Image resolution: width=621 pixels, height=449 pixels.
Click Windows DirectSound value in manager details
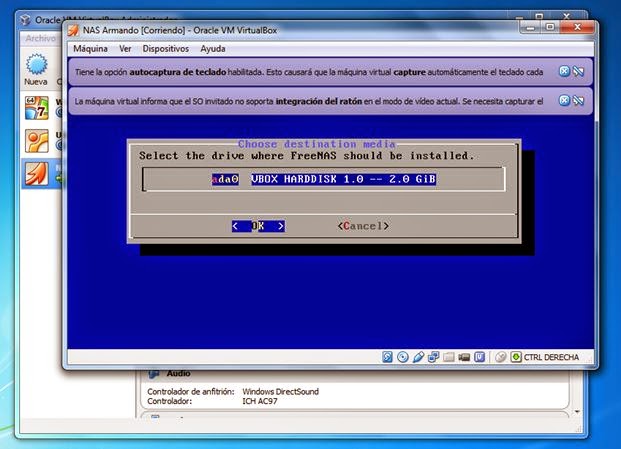(280, 392)
